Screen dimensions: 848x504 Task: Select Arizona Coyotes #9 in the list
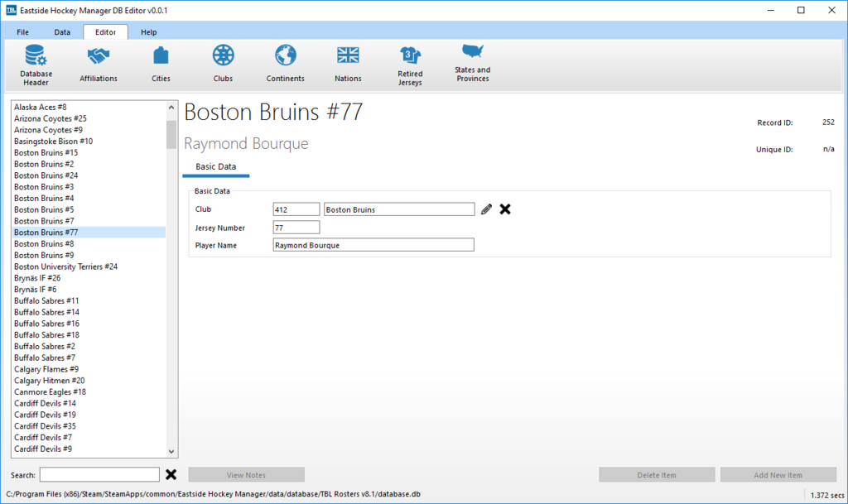(x=89, y=130)
